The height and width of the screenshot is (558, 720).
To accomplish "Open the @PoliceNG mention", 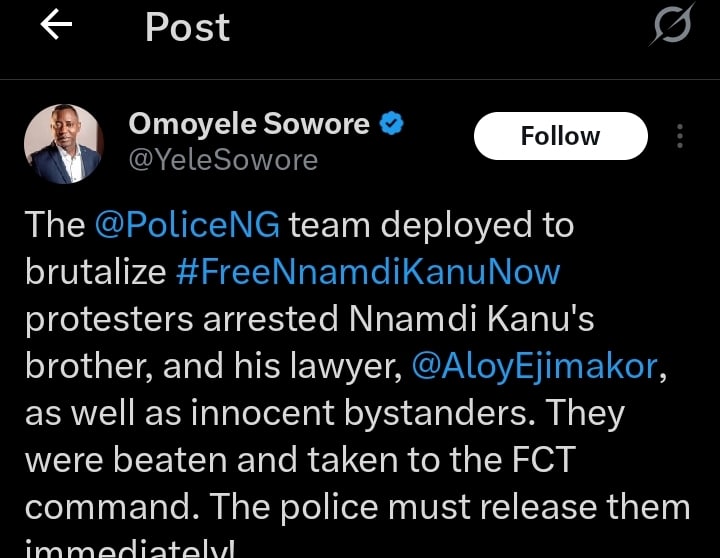I will [x=188, y=225].
